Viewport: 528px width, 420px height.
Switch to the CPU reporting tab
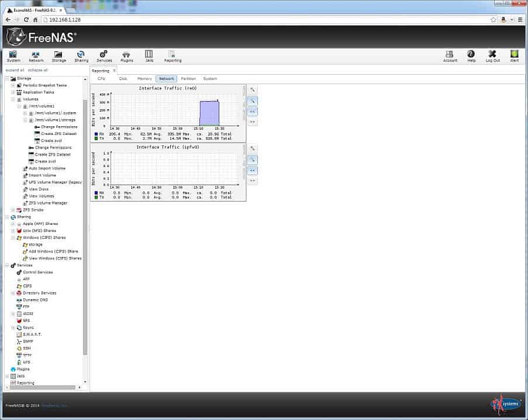pos(101,78)
